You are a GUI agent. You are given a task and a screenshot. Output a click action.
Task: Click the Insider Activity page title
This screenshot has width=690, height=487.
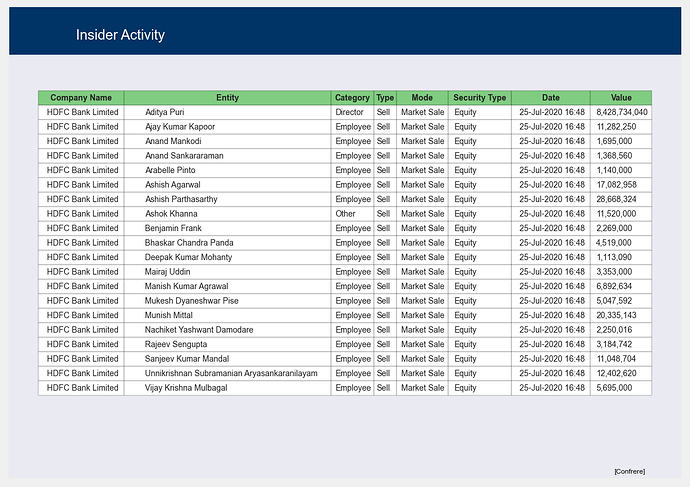click(x=120, y=35)
